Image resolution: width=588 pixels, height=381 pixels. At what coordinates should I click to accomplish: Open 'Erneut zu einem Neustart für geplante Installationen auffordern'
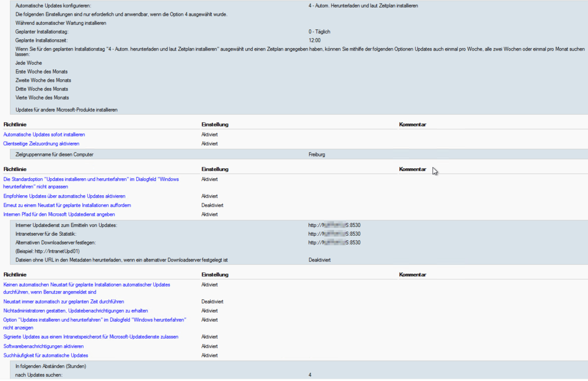click(67, 205)
